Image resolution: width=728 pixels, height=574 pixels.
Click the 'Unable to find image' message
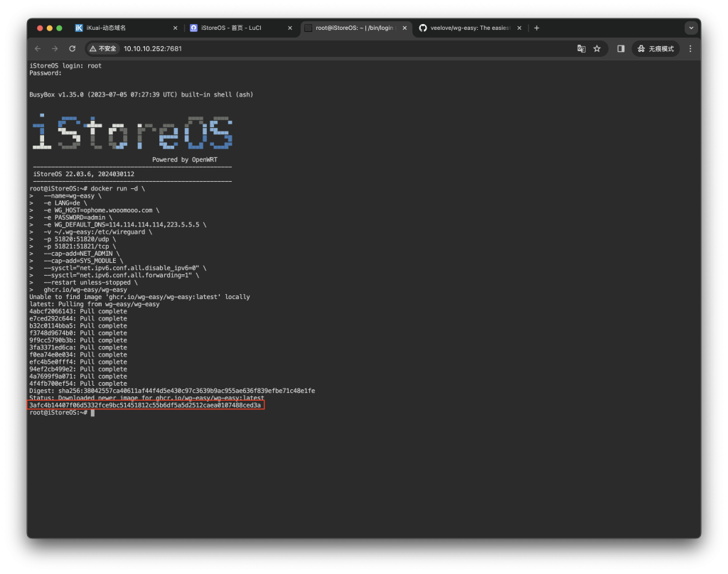click(x=140, y=297)
